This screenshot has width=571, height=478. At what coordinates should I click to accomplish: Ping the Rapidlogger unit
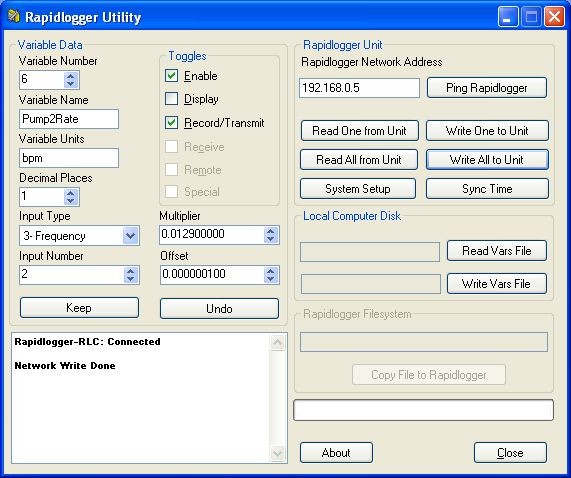(x=487, y=88)
